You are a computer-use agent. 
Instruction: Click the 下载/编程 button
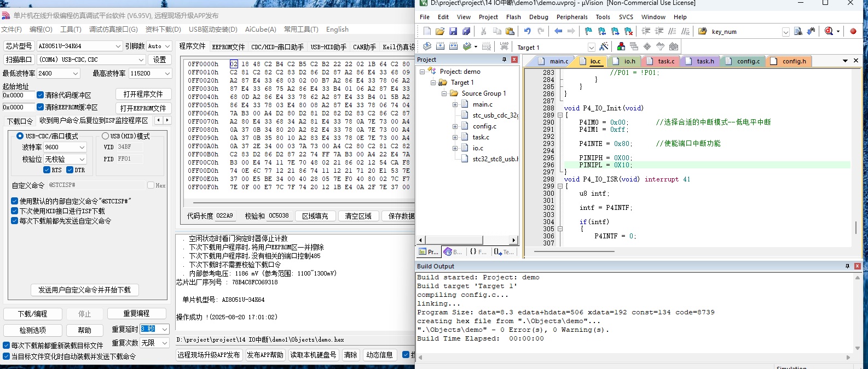pos(32,314)
